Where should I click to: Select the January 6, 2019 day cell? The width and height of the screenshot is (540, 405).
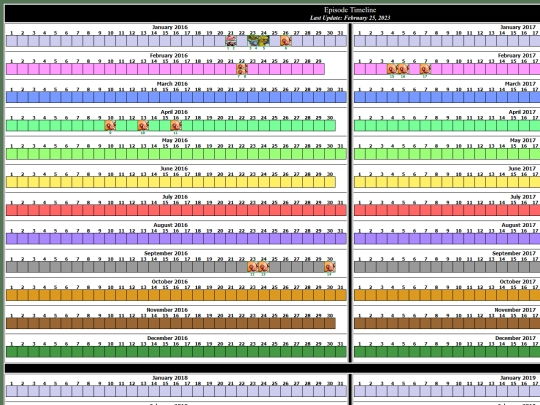(414, 391)
